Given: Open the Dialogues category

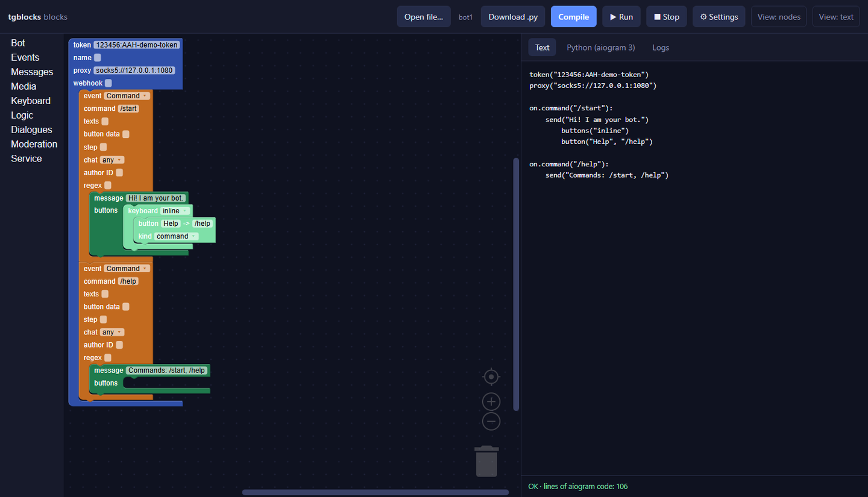Looking at the screenshot, I should click(x=32, y=130).
